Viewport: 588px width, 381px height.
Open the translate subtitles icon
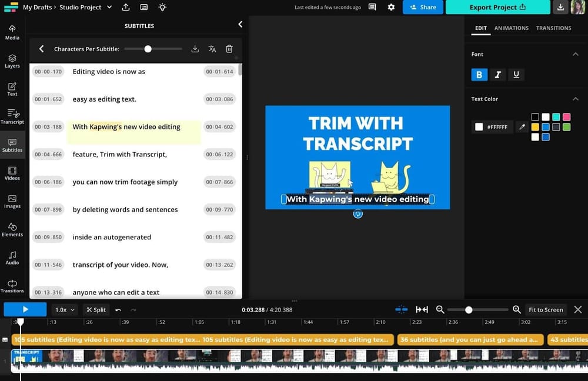(x=212, y=49)
